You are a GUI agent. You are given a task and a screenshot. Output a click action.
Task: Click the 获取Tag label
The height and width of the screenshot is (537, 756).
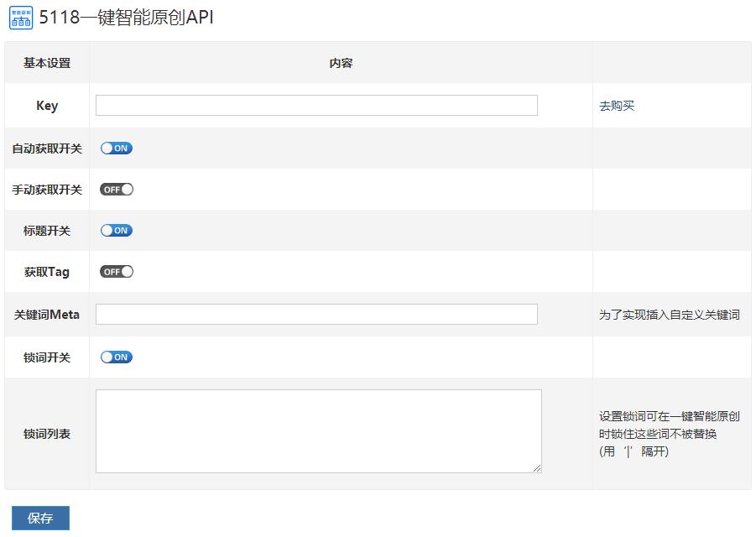pyautogui.click(x=47, y=272)
